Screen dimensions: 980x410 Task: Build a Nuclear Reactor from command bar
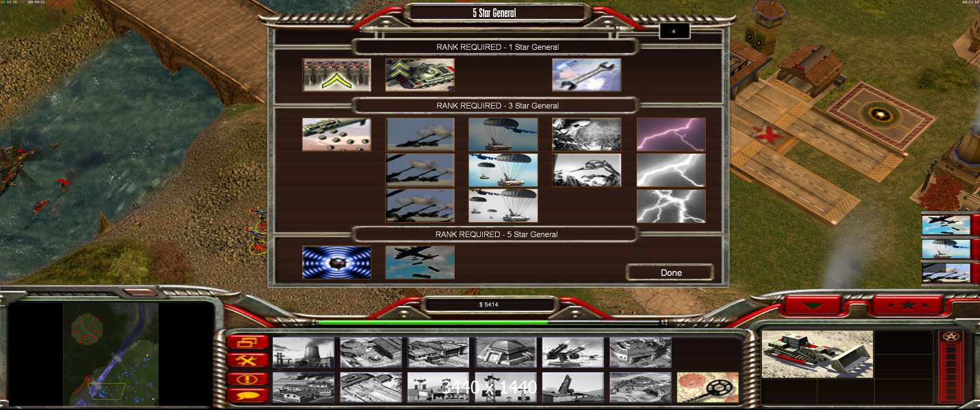303,353
